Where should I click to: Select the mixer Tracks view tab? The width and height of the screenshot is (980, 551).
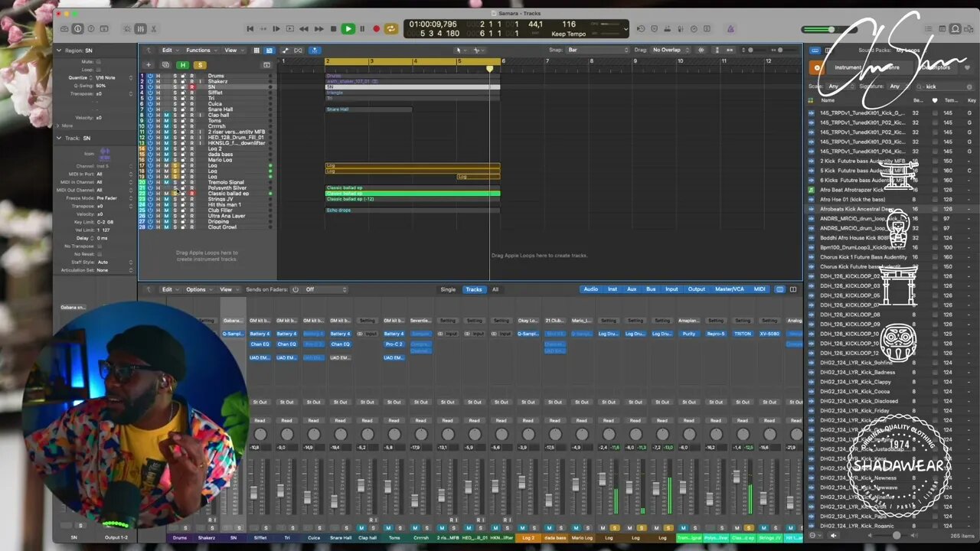(474, 289)
